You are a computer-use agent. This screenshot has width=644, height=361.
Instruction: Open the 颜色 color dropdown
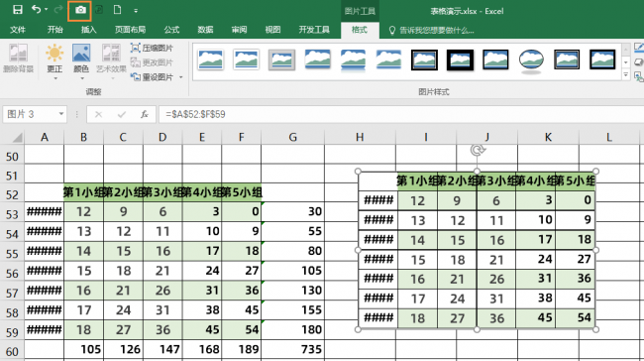(81, 61)
